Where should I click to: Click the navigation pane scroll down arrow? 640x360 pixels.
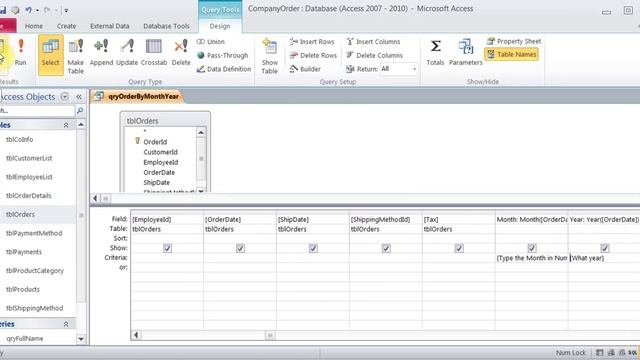(81, 338)
